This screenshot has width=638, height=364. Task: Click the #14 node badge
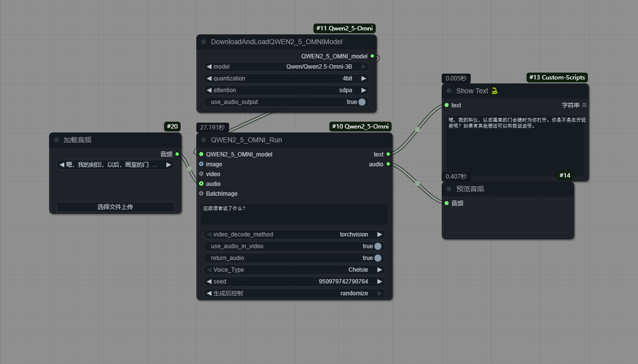pos(565,176)
